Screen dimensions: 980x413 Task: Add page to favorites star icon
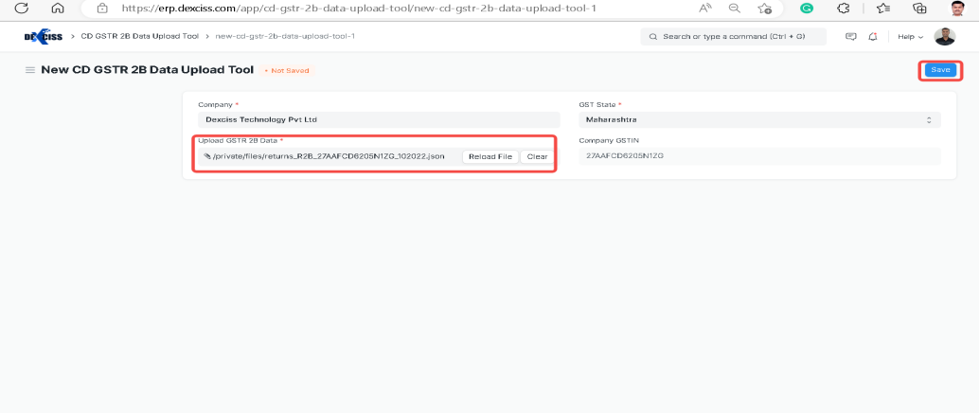(x=764, y=8)
